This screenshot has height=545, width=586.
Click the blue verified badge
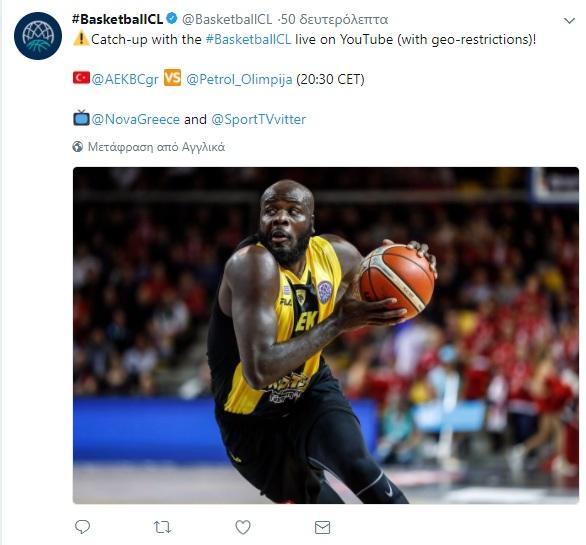coord(172,18)
